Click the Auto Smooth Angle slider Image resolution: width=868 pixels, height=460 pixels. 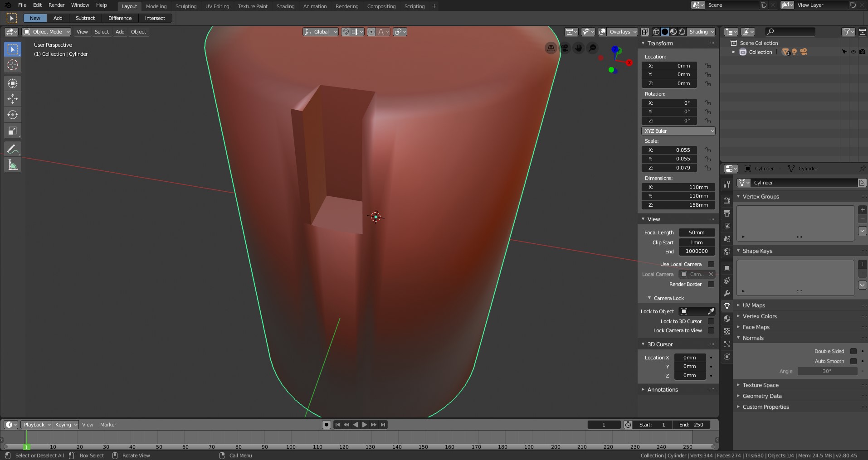point(827,371)
